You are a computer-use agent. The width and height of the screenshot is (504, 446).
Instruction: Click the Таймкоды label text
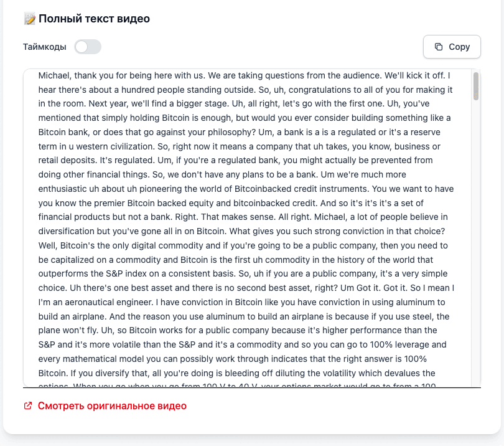pyautogui.click(x=45, y=47)
